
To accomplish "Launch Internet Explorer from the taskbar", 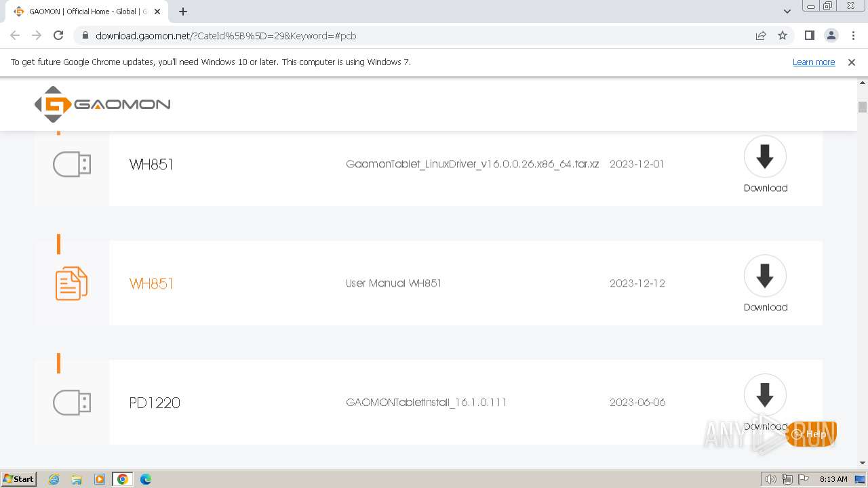I will point(54,479).
